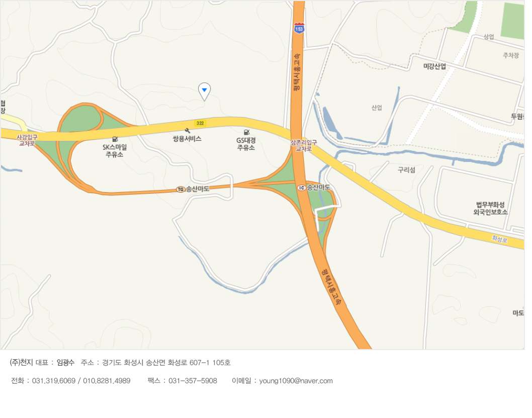Select the GS대경 주유소 gas pump icon
Viewport: 532px width, 418px height.
247,132
